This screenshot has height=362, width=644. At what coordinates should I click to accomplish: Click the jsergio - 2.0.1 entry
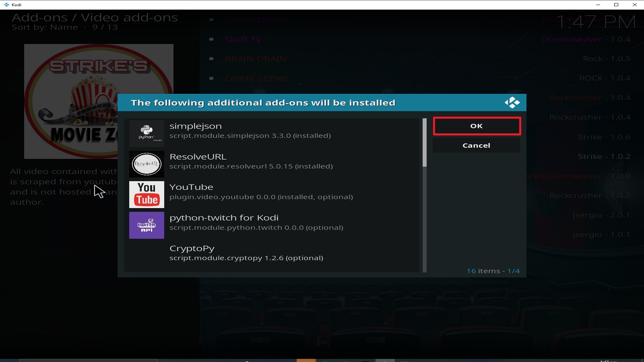point(601,215)
